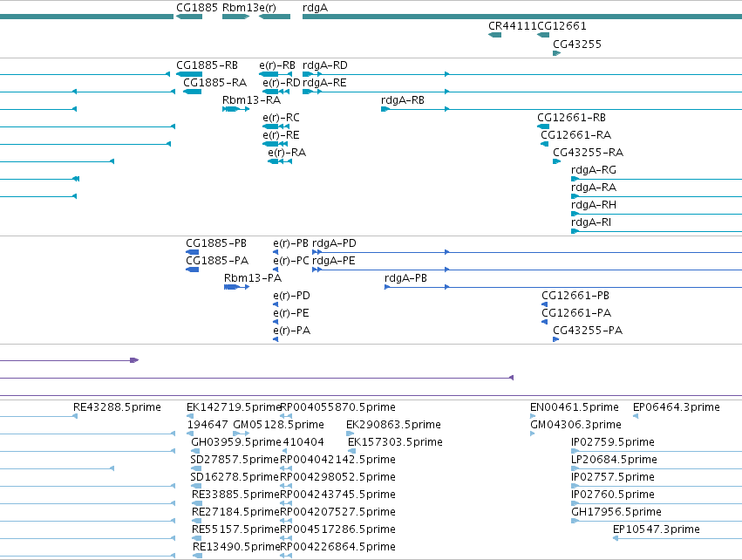Click the RP004298052.5prime label
The width and height of the screenshot is (742, 560).
338,478
